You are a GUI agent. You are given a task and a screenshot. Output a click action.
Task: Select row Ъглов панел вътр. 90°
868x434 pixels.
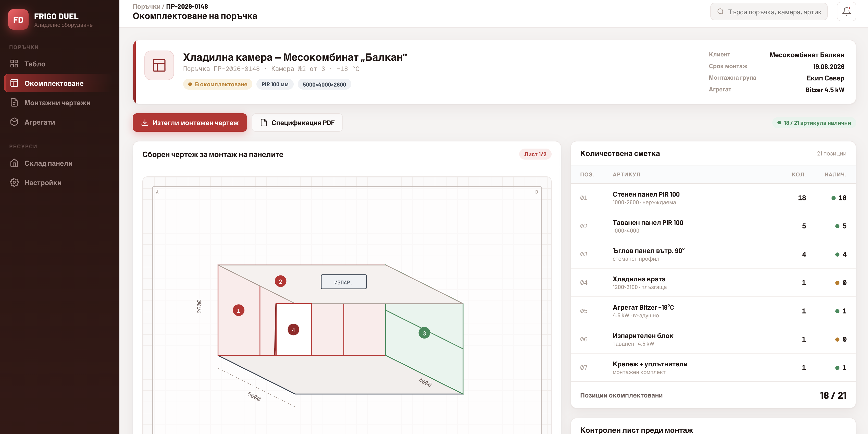click(x=713, y=254)
